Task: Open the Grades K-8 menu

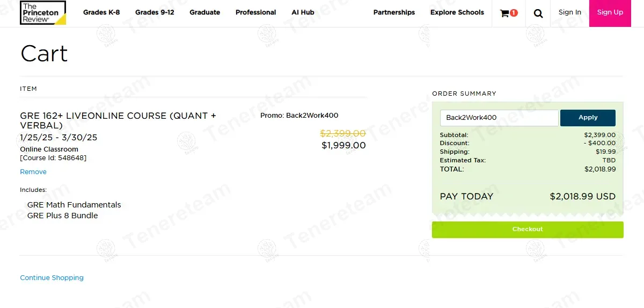Action: pos(101,12)
